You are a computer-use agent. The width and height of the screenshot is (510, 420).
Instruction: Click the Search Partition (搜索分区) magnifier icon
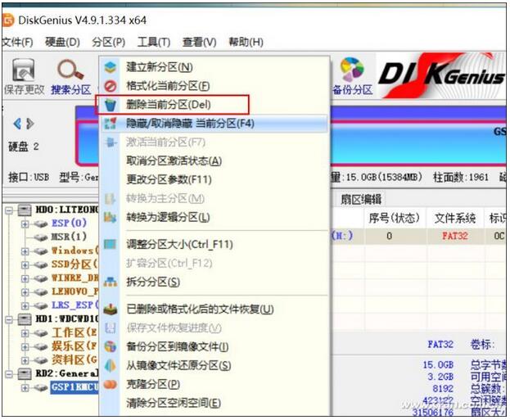pos(70,70)
